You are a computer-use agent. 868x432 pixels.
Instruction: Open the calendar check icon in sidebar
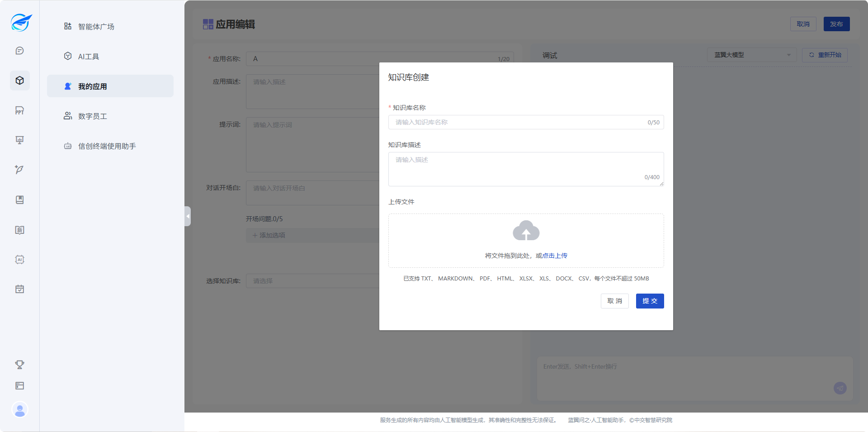pos(19,289)
